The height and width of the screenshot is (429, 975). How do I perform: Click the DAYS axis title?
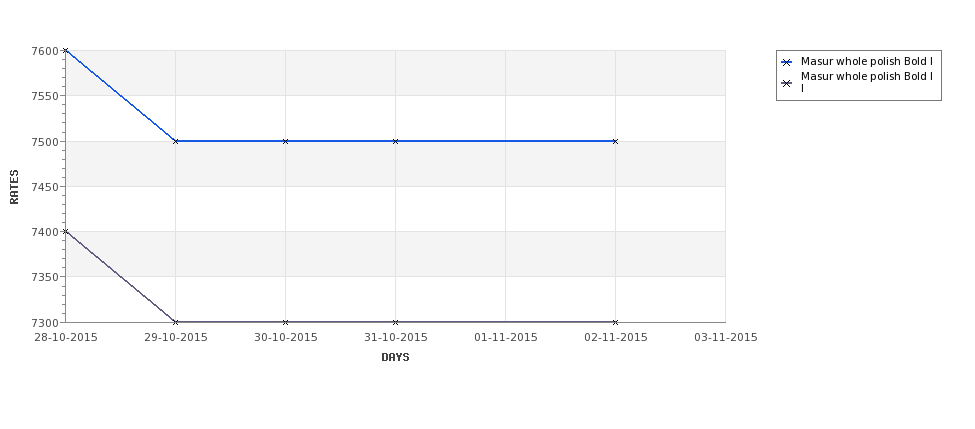(395, 357)
